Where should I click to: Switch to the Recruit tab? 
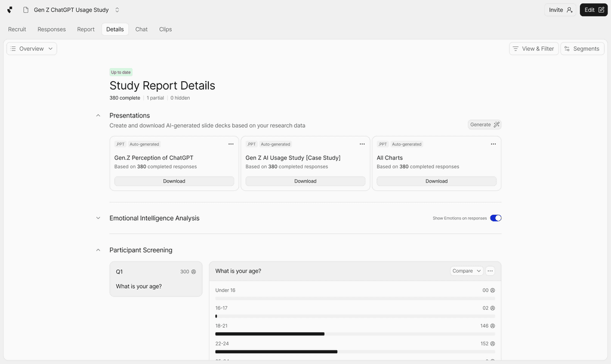[x=17, y=29]
